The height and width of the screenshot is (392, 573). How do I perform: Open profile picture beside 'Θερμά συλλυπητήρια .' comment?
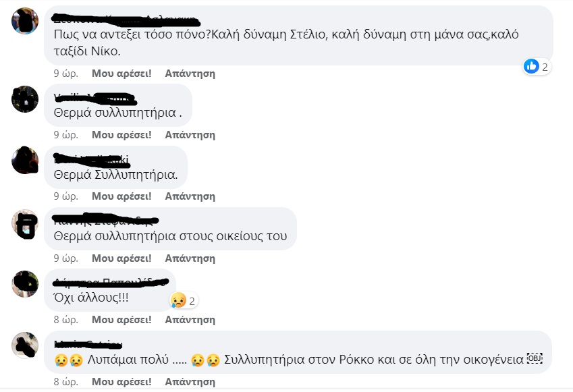pyautogui.click(x=25, y=99)
